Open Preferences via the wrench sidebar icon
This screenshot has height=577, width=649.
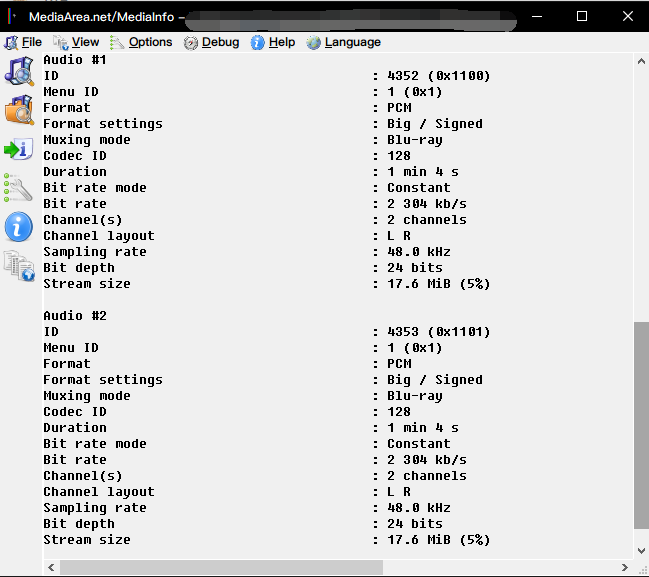click(x=19, y=187)
